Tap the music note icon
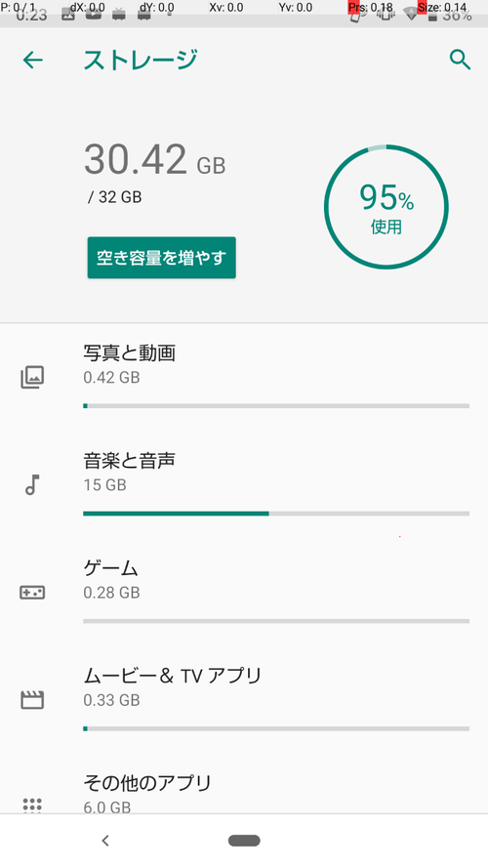 pyautogui.click(x=32, y=484)
